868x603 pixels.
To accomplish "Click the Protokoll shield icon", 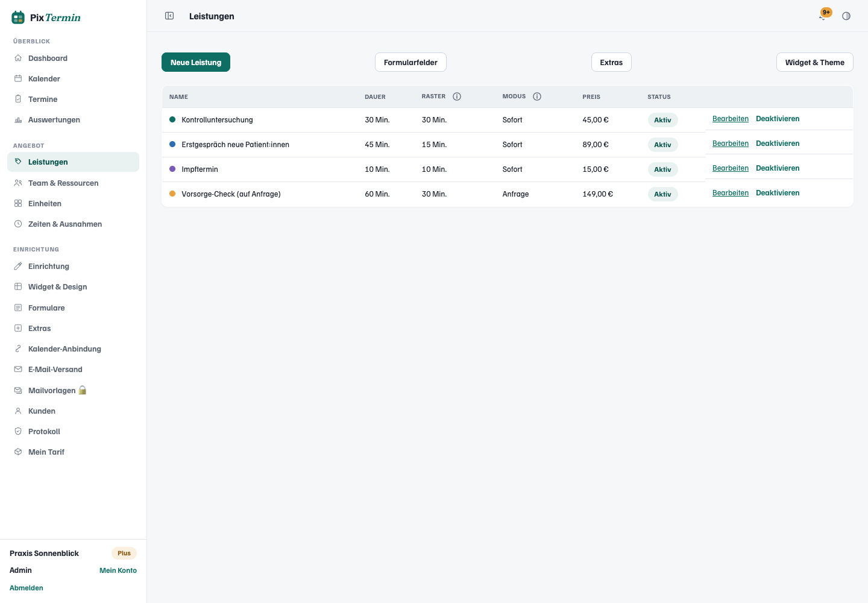I will (x=18, y=432).
